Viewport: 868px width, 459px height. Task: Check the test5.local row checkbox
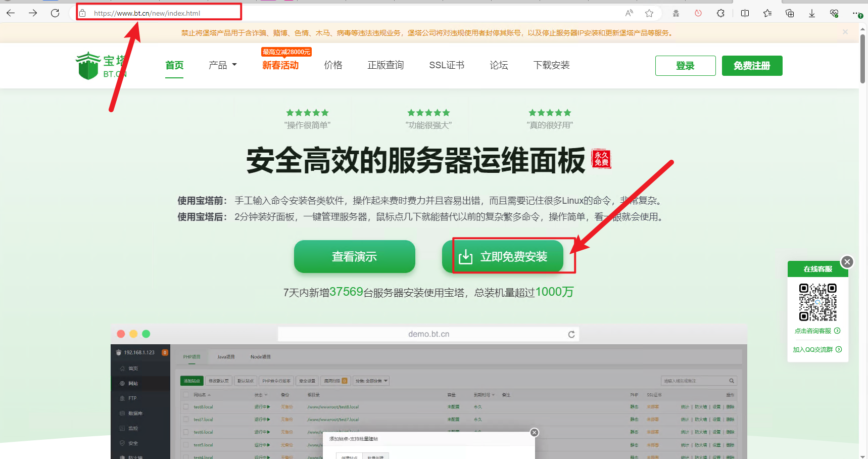186,445
